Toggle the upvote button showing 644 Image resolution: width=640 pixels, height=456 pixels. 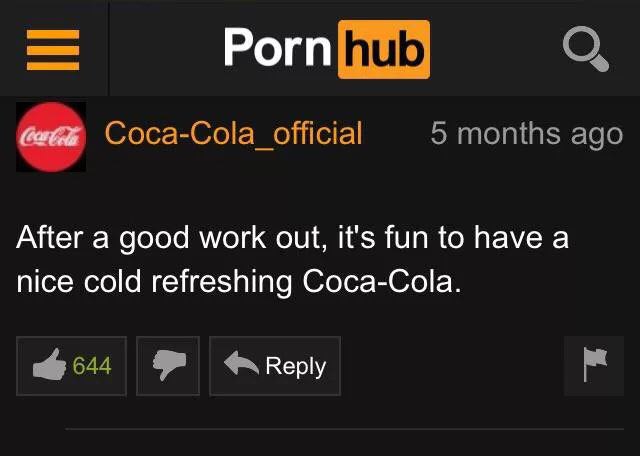71,366
